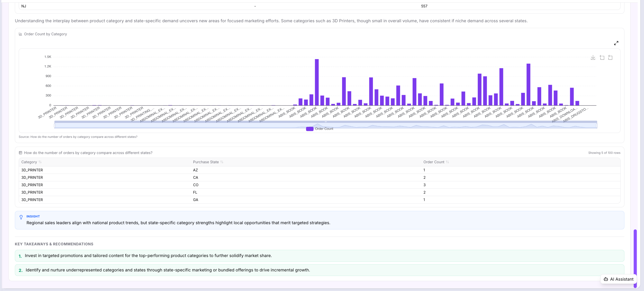Click the bar chart icon beside Order Count by Category
Screen dimensions: 644x291
20,34
